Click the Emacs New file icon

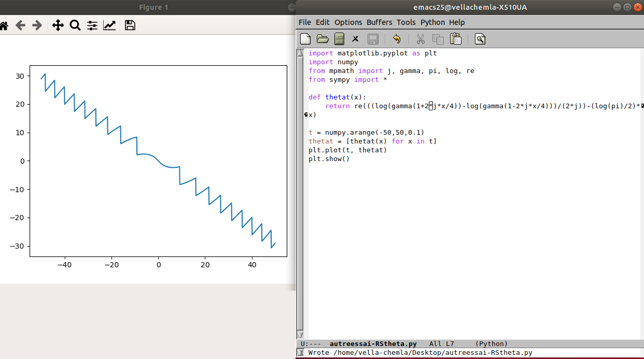[306, 39]
